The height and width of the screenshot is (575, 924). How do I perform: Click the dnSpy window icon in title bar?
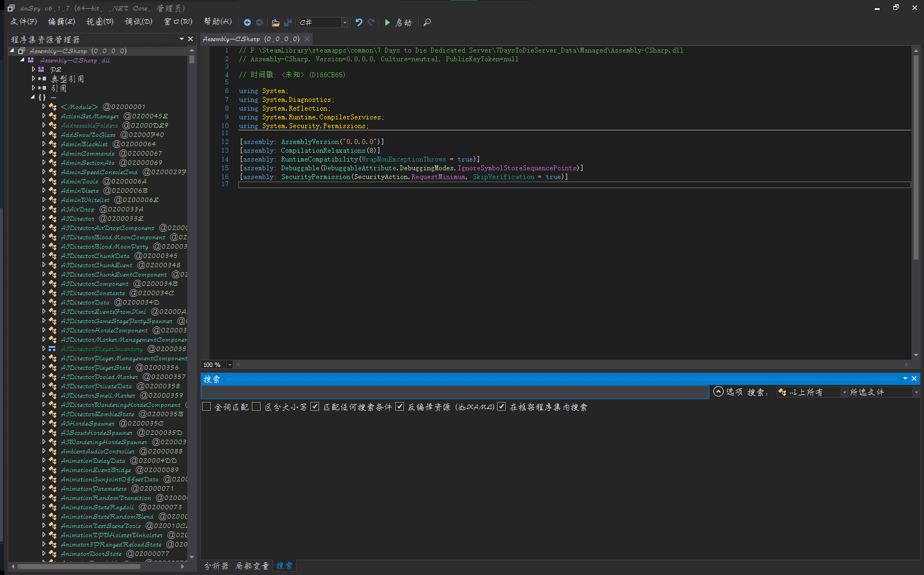11,8
